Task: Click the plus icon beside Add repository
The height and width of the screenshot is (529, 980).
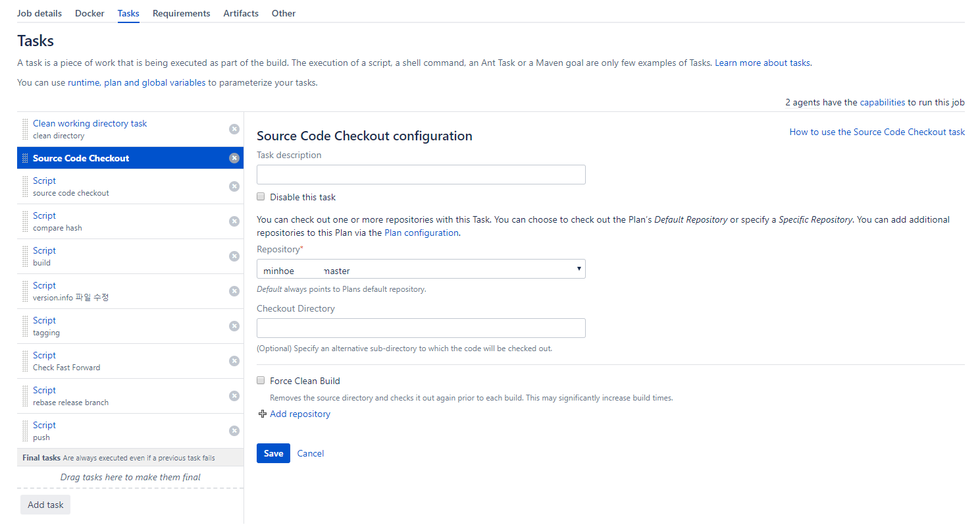Action: [263, 414]
